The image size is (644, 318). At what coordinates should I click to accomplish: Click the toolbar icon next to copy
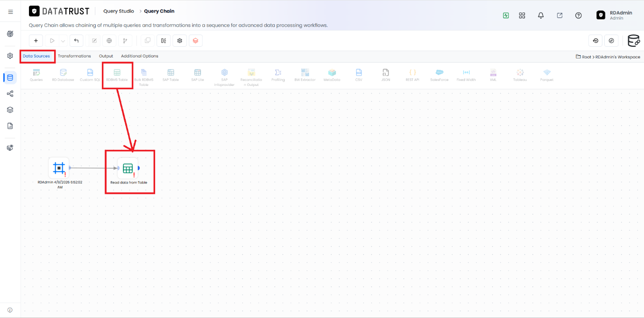[164, 41]
